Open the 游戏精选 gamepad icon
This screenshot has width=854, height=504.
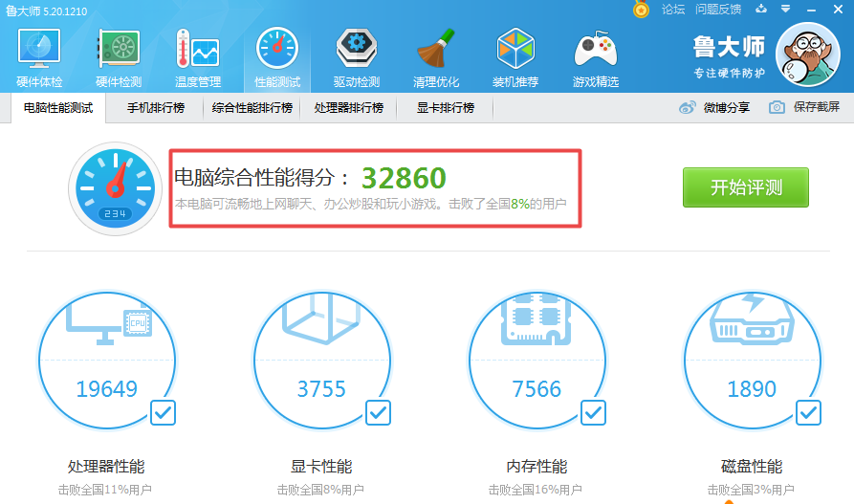595,50
